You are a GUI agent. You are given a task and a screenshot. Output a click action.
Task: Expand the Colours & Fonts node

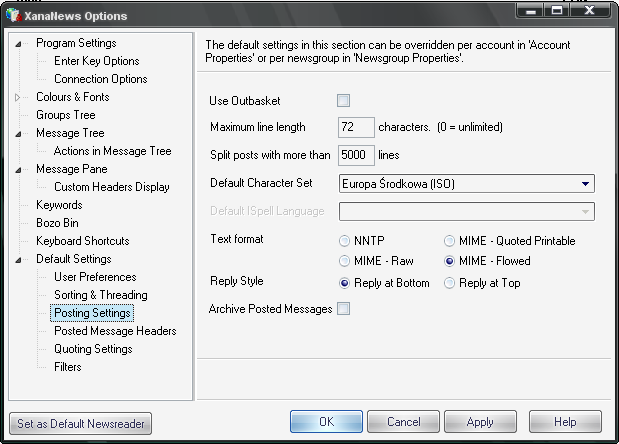pos(17,97)
